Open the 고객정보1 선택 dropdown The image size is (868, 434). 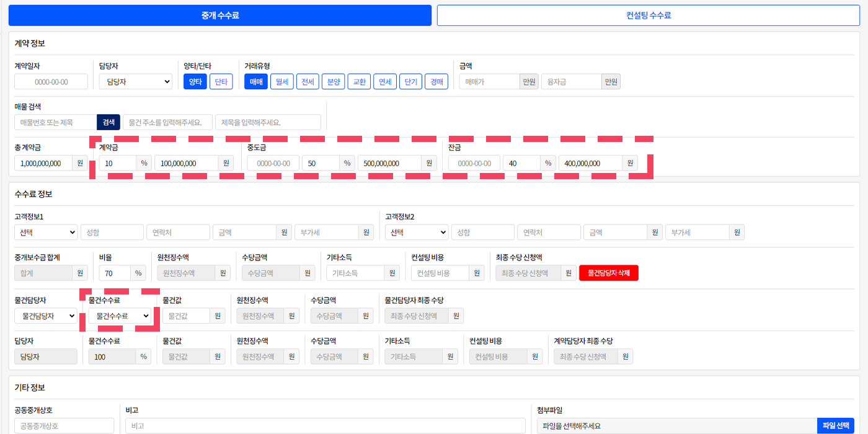[46, 232]
